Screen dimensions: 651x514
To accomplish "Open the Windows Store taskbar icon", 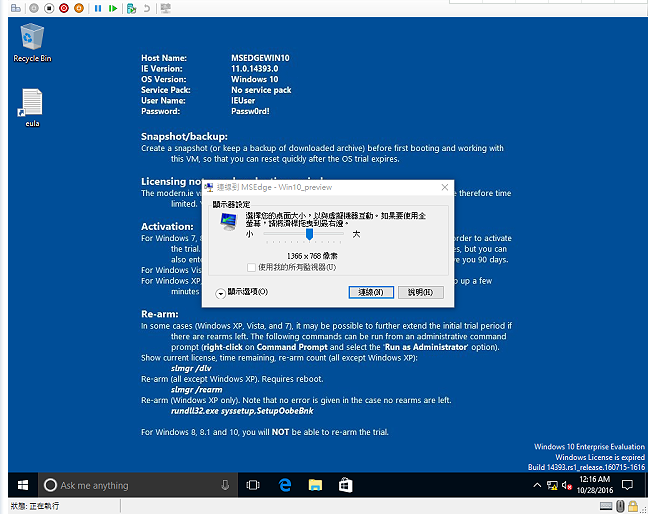I will 345,485.
